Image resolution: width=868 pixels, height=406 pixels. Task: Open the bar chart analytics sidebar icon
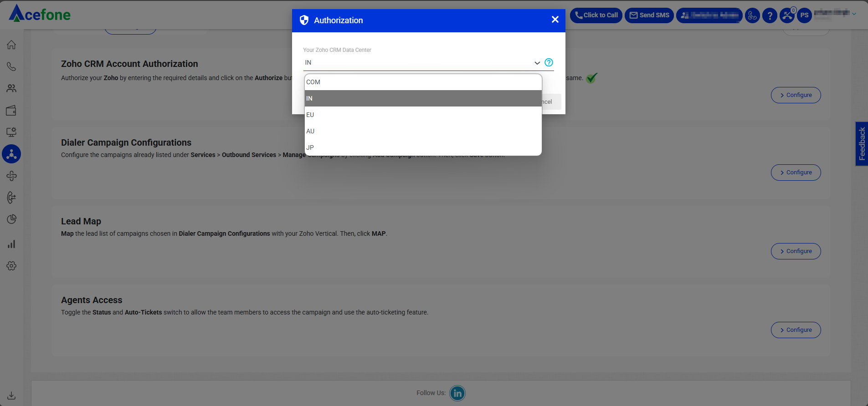click(x=11, y=244)
